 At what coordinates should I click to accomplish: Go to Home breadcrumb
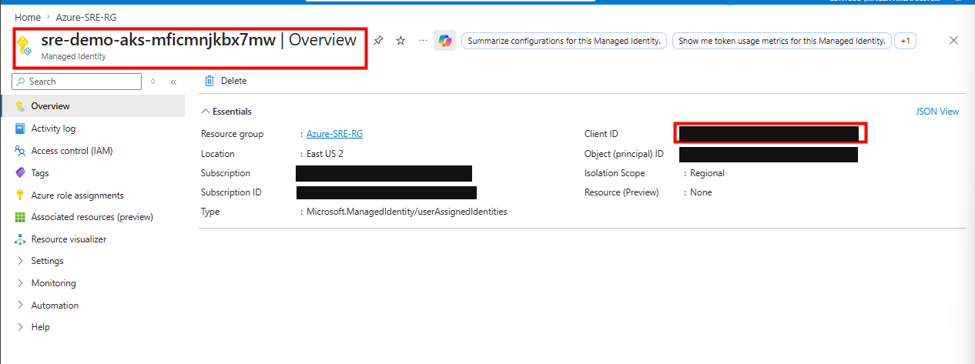27,17
